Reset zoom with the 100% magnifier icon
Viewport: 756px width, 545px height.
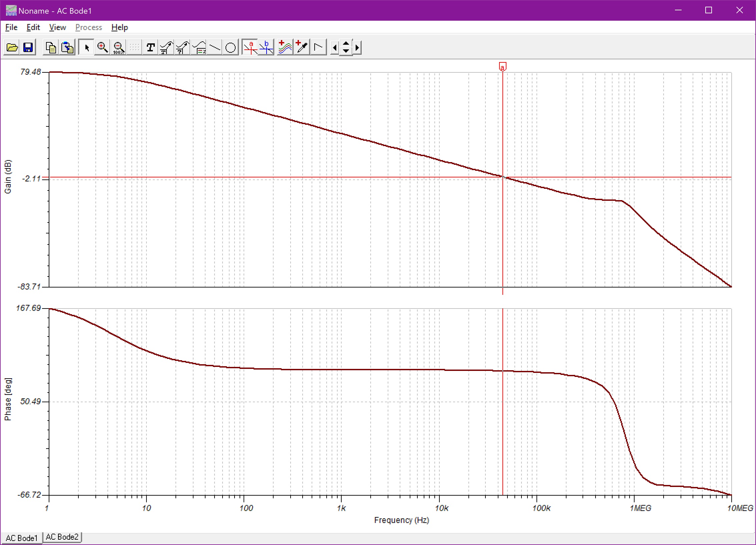point(118,47)
